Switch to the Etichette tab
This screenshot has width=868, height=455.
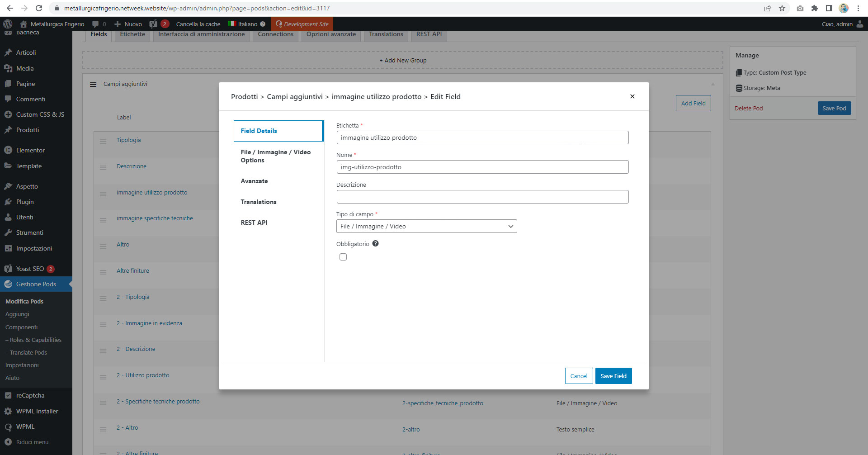pos(132,34)
